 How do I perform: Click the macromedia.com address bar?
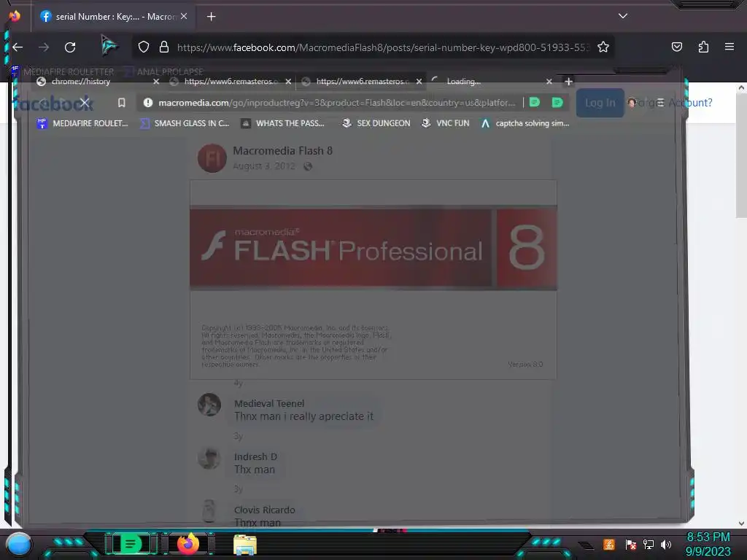[336, 102]
